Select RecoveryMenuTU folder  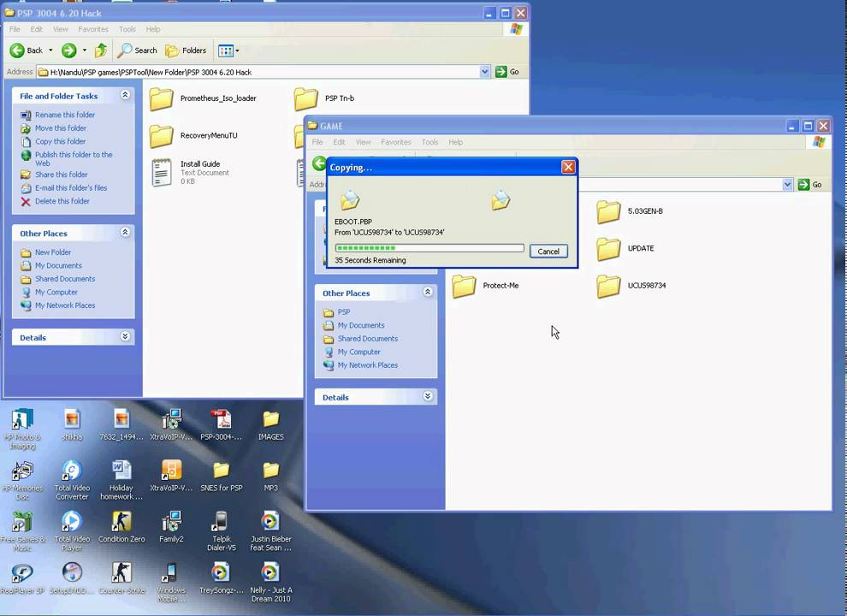[x=193, y=136]
